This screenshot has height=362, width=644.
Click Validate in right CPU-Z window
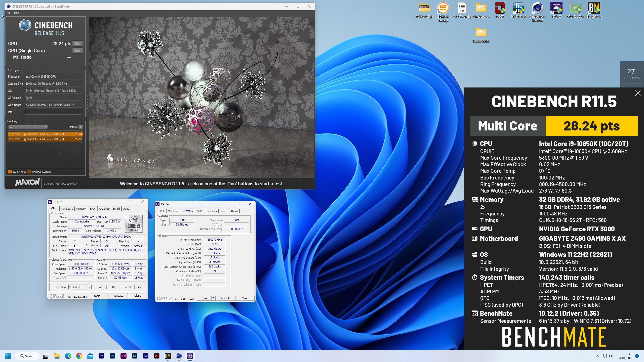click(x=226, y=298)
